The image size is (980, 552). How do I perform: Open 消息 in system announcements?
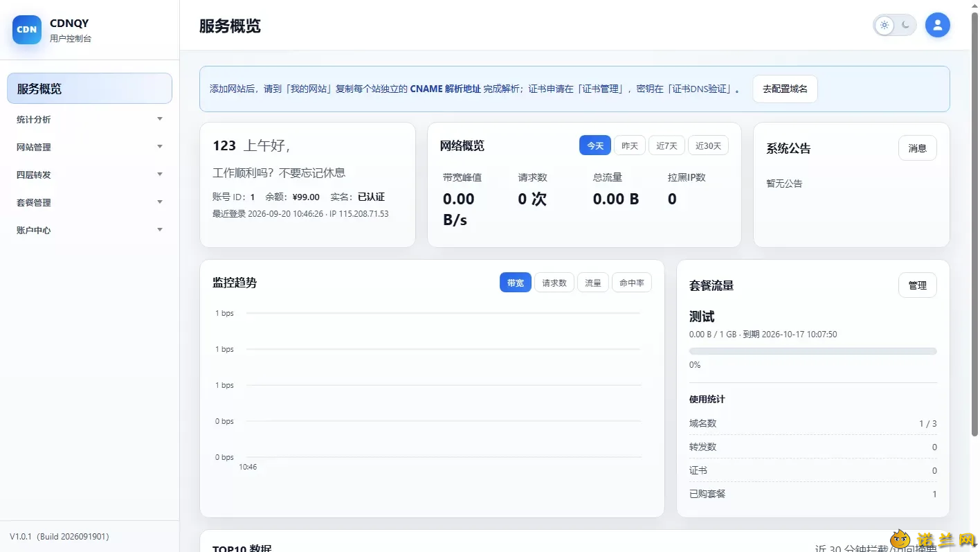pos(918,148)
